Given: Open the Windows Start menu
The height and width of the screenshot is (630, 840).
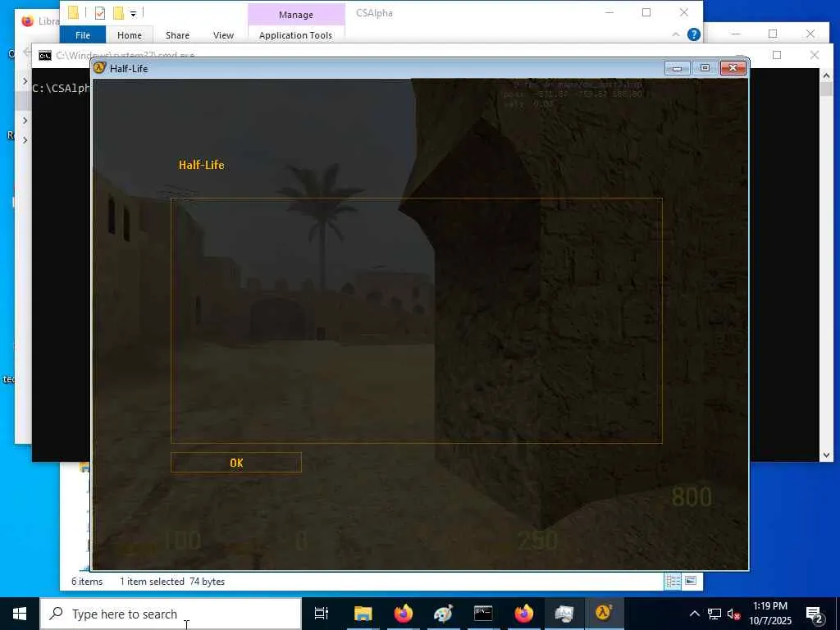Looking at the screenshot, I should (x=20, y=614).
